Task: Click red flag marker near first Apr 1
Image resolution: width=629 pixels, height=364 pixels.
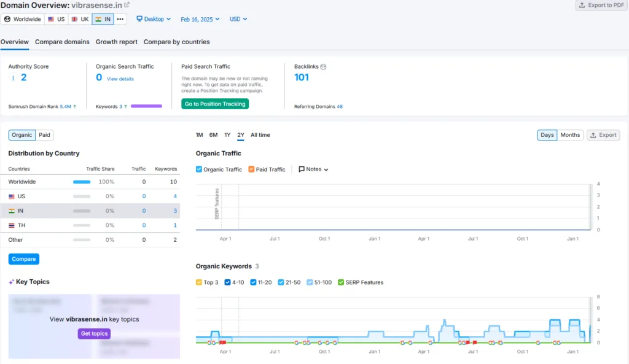Action: coord(223,343)
